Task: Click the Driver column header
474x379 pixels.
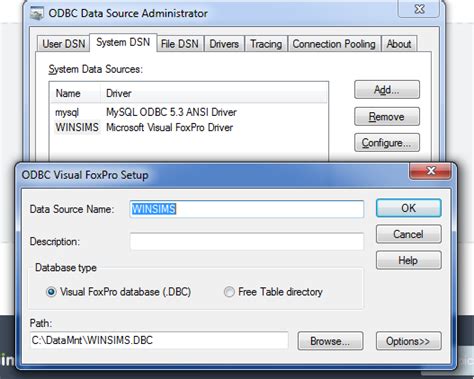Action: point(214,93)
